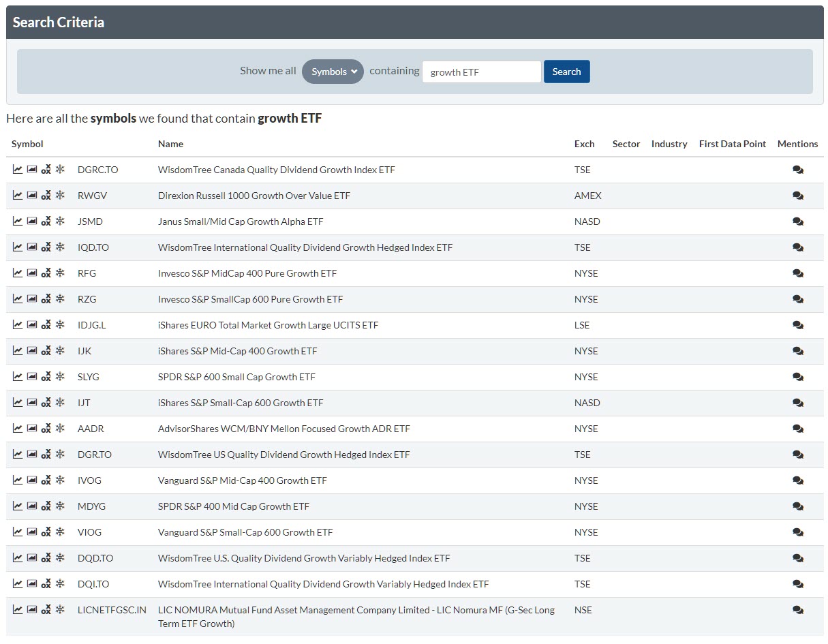Sort by the Symbol column header
The width and height of the screenshot is (828, 644).
[x=27, y=144]
